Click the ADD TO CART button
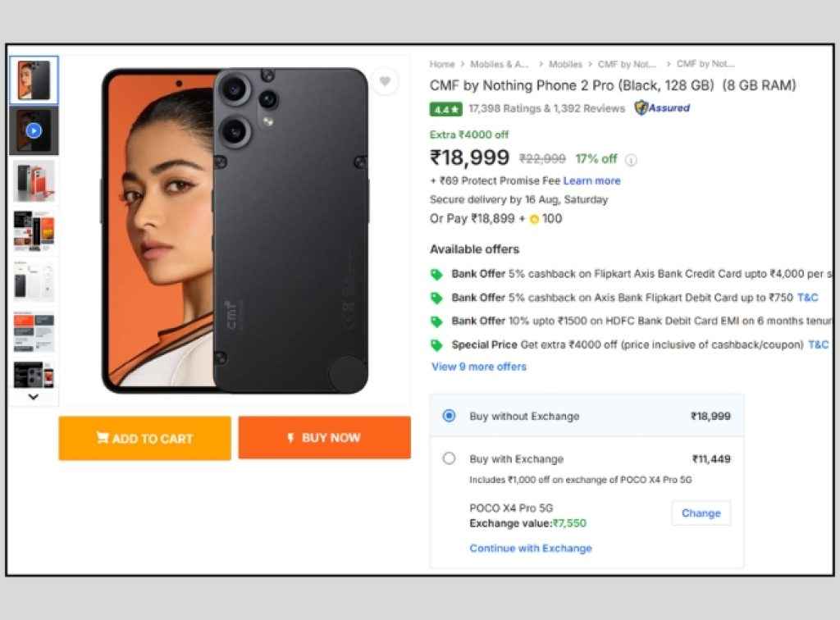This screenshot has height=620, width=840. pos(144,439)
